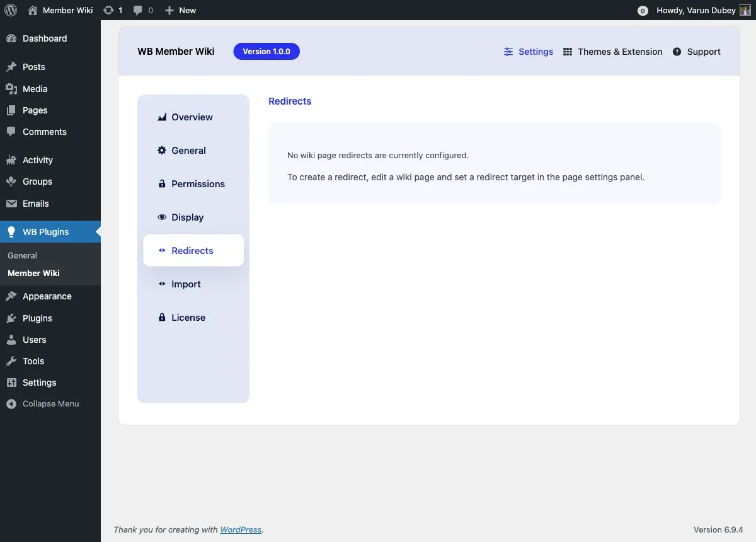Click the WB Plugins lightbulb icon
756x542 pixels.
point(11,232)
